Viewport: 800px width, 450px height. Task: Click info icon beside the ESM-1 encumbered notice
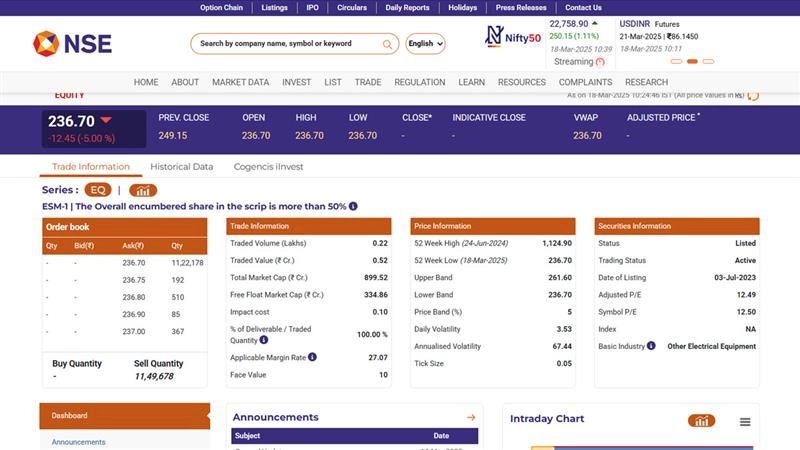pyautogui.click(x=353, y=206)
